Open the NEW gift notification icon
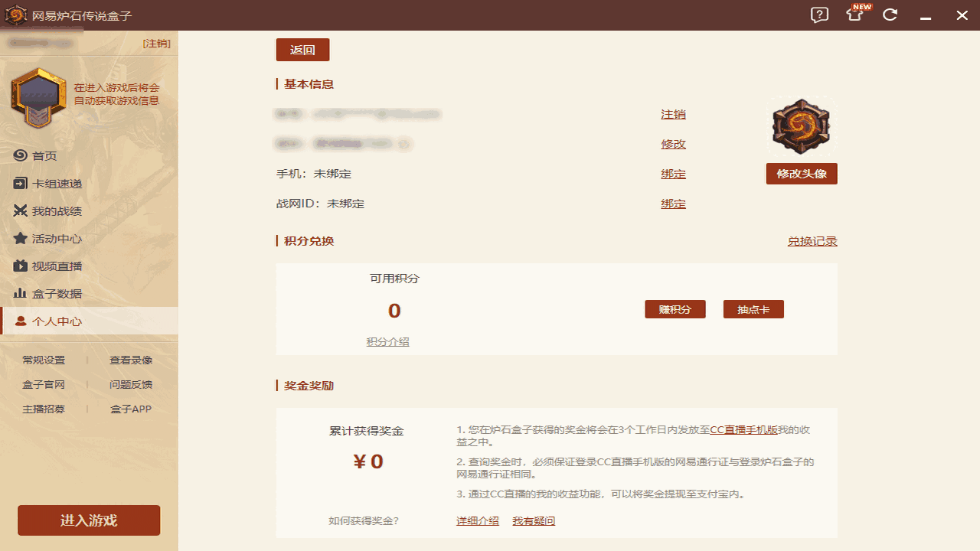This screenshot has height=551, width=980. click(854, 15)
